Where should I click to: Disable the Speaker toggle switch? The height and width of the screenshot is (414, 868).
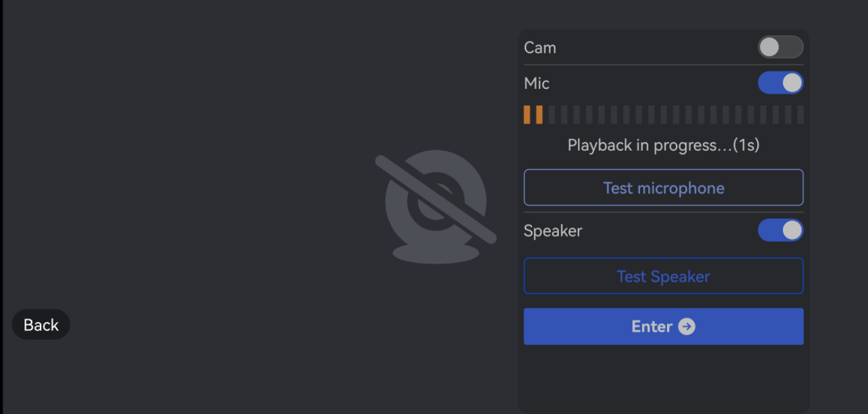coord(780,230)
